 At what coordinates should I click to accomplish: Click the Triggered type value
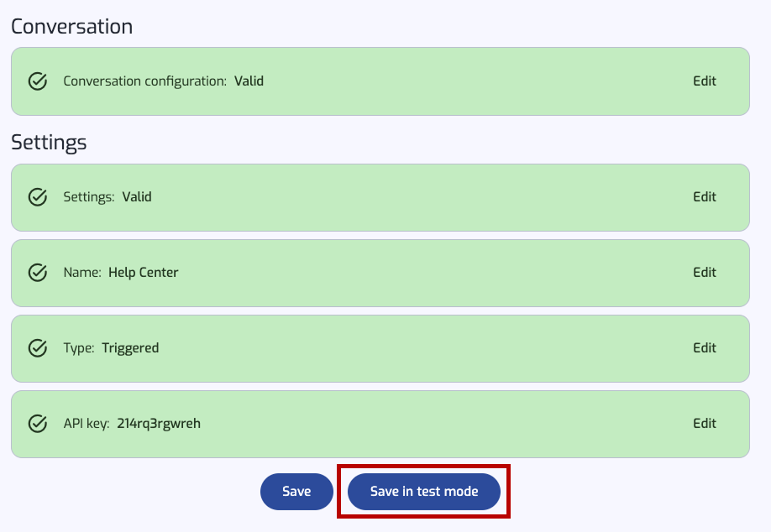tap(130, 348)
